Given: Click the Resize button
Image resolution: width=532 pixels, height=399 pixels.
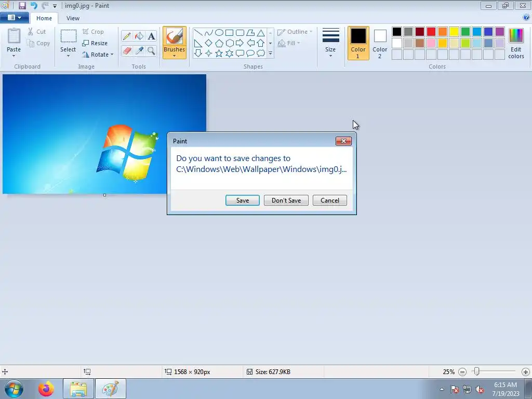Looking at the screenshot, I should click(x=95, y=43).
